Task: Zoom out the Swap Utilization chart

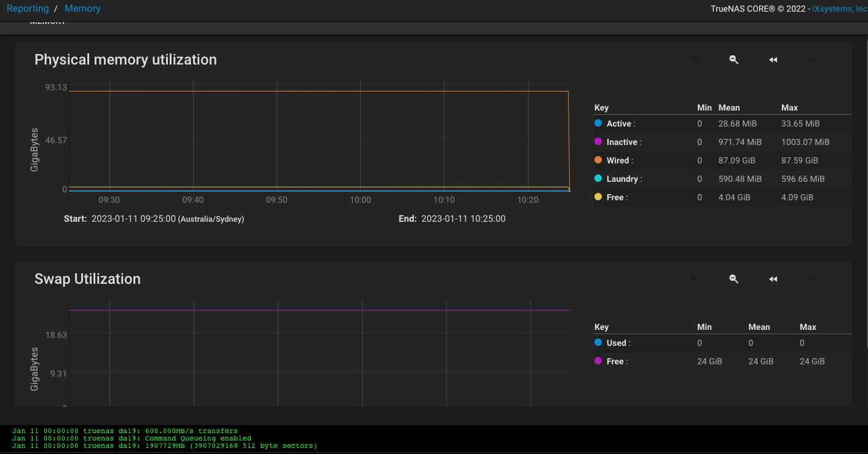Action: [x=734, y=279]
